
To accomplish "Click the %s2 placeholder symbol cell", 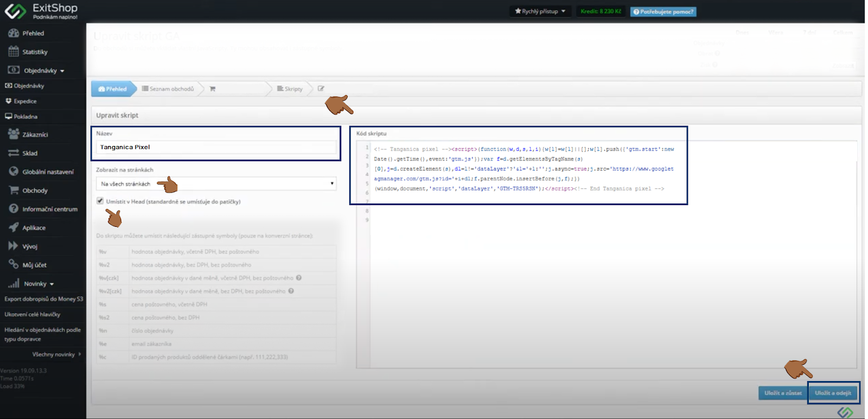I will click(113, 318).
